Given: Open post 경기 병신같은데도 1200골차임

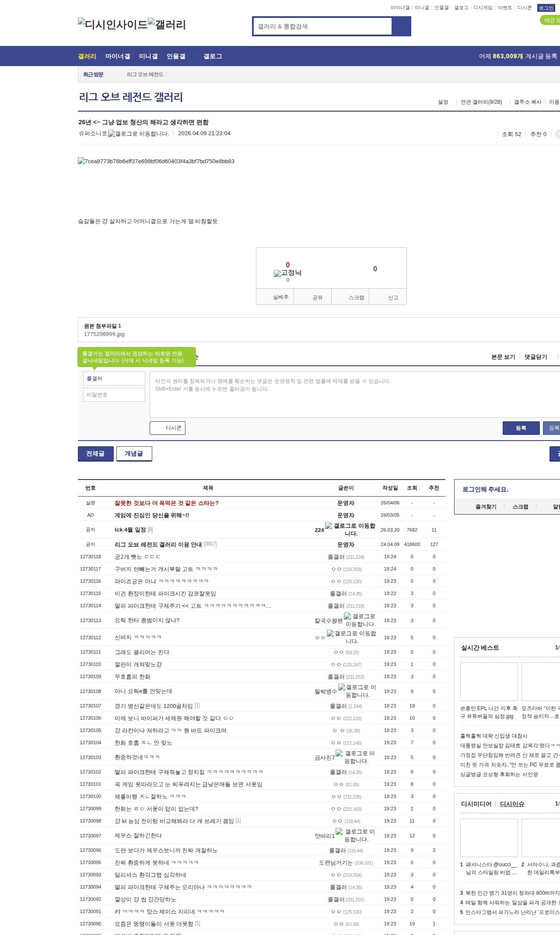Looking at the screenshot, I should tap(154, 706).
